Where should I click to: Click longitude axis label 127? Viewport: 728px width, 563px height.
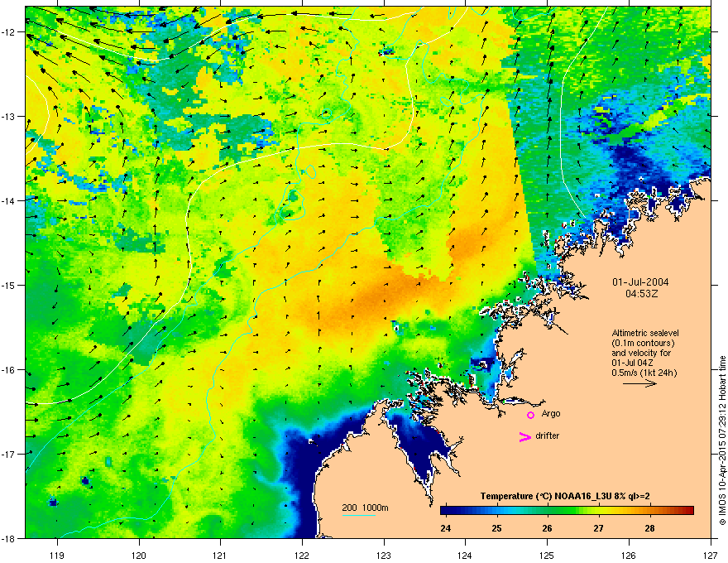point(711,555)
